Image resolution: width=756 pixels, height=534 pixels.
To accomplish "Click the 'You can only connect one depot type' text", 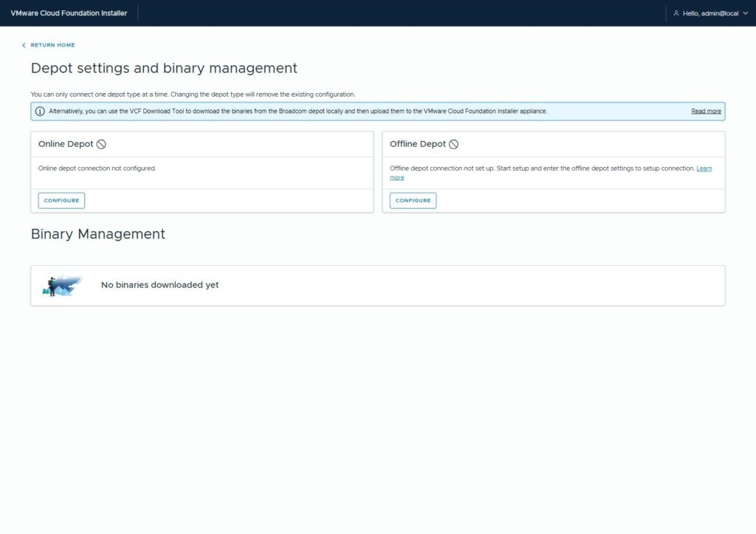I will pos(193,95).
